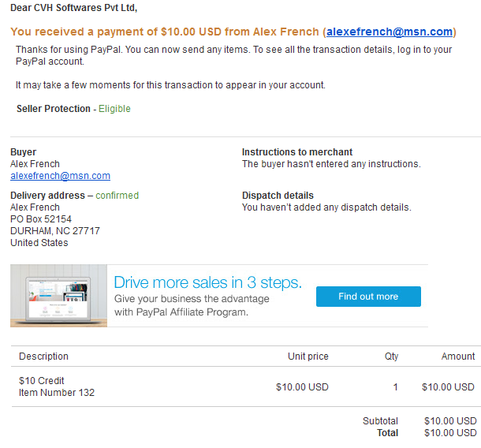Select the Seller Protection Eligible text

[x=114, y=109]
